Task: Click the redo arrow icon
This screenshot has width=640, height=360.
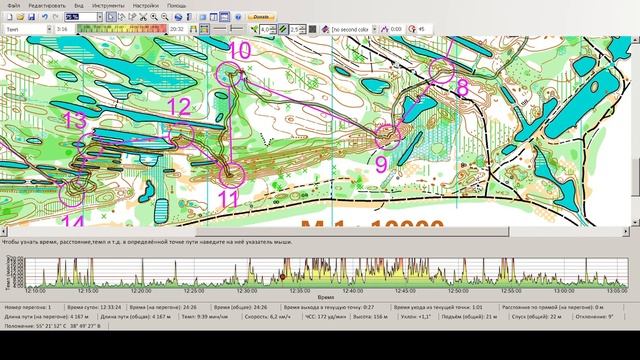Action: point(56,17)
